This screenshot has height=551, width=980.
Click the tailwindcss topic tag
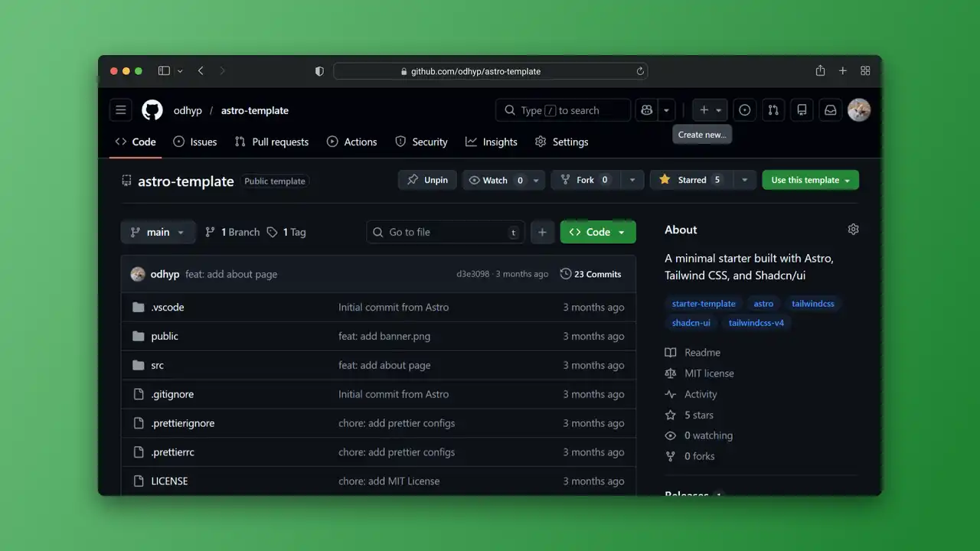pyautogui.click(x=812, y=304)
